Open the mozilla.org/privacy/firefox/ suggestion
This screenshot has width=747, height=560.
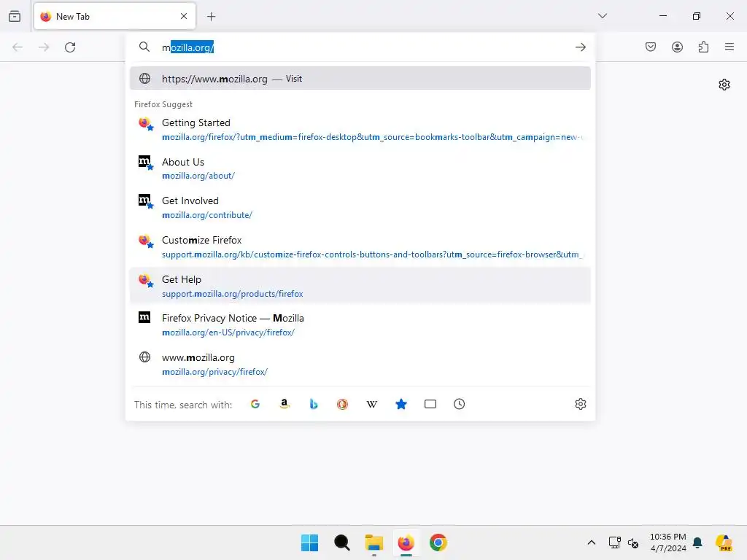[x=360, y=364]
